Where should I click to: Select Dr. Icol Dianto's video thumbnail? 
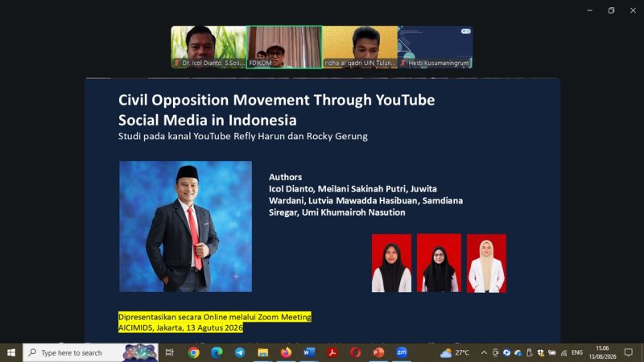click(x=208, y=47)
